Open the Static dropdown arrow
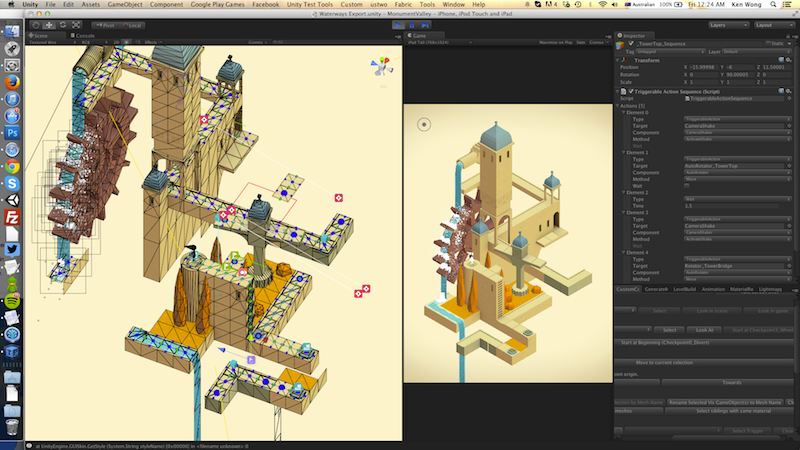 (788, 44)
